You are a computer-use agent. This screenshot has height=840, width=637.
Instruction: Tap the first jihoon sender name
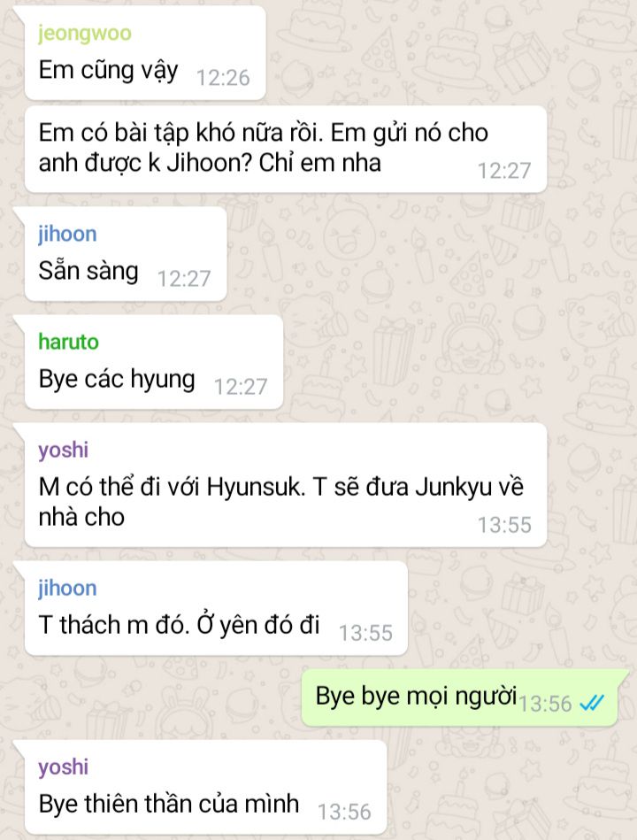coord(67,234)
